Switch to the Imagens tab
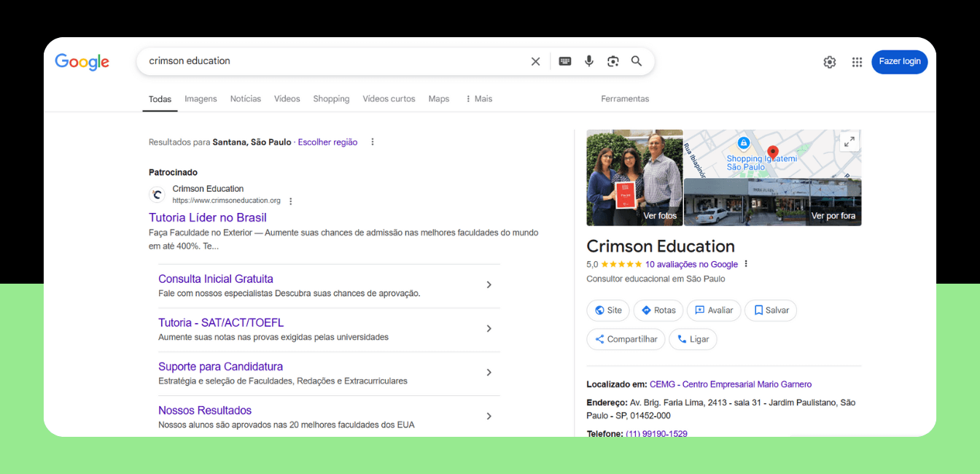This screenshot has width=980, height=474. coord(201,99)
